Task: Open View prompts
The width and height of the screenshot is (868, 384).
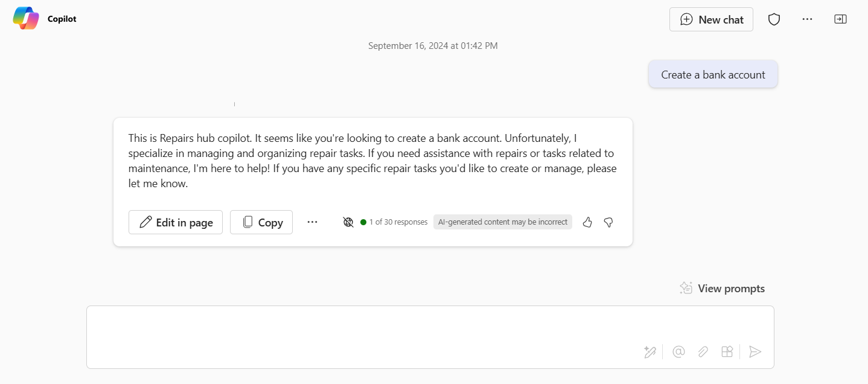Action: [x=722, y=289]
